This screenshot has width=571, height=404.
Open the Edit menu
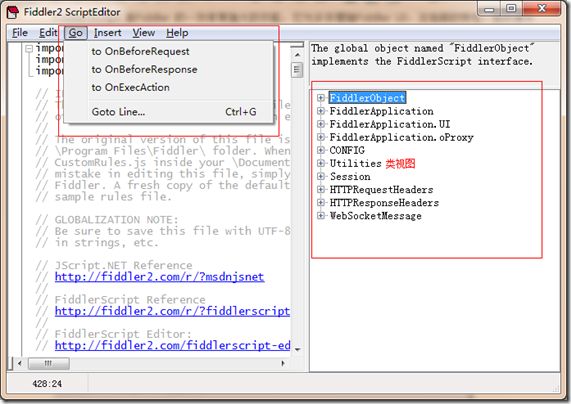[x=48, y=33]
